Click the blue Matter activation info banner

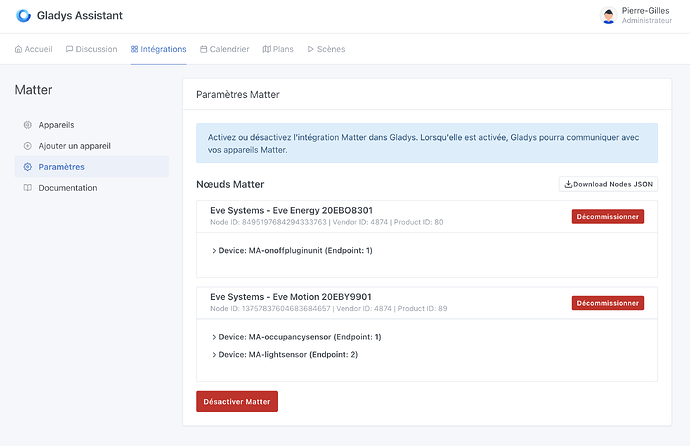click(x=427, y=143)
